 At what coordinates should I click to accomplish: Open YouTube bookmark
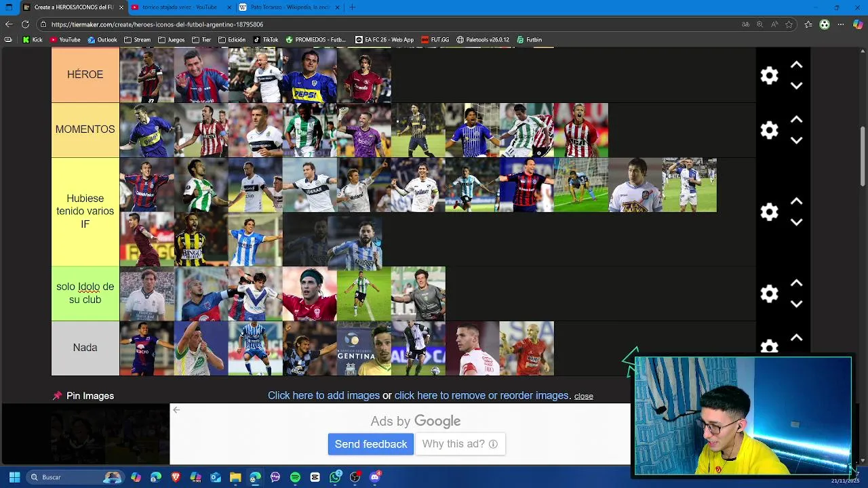(x=65, y=40)
